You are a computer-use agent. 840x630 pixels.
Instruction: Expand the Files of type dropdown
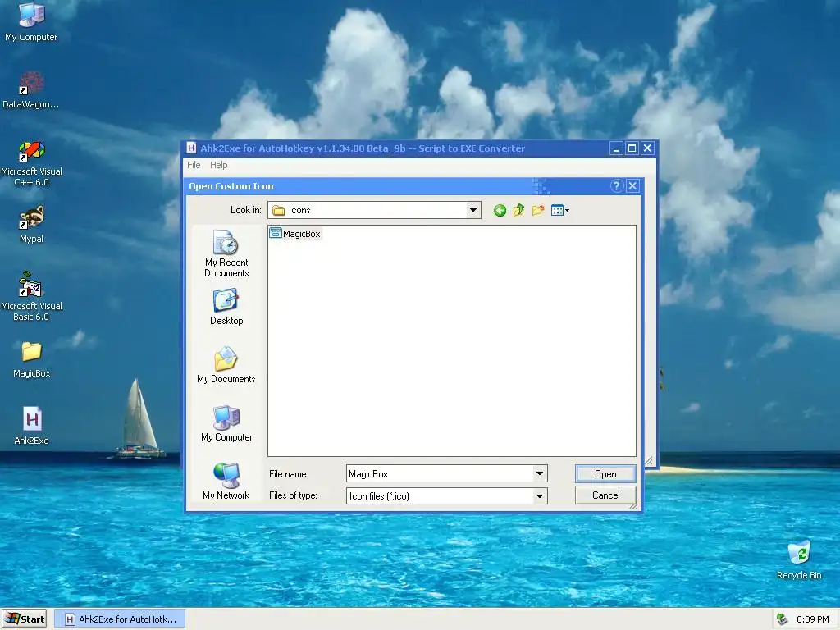tap(540, 496)
